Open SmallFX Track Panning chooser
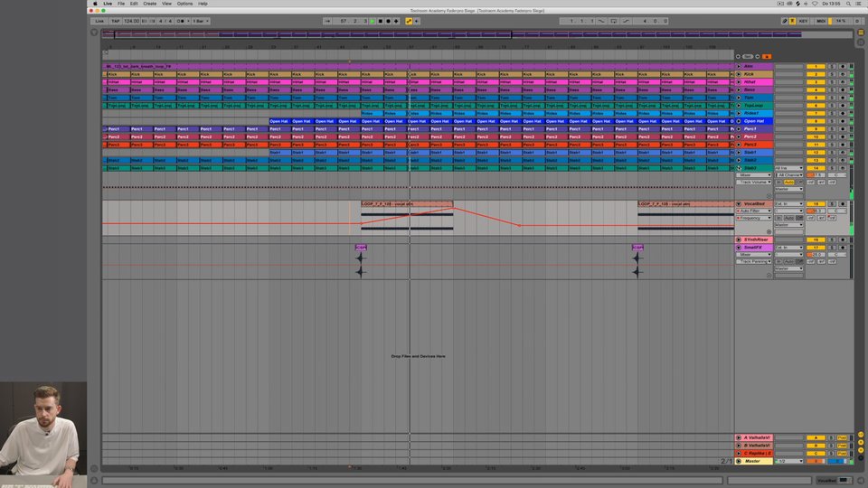This screenshot has width=868, height=488. (x=754, y=262)
